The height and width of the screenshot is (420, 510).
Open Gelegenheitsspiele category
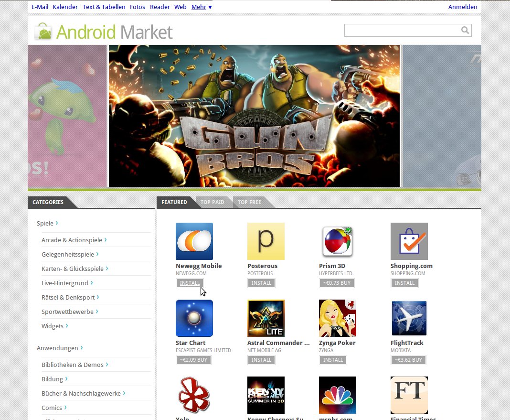pyautogui.click(x=70, y=254)
